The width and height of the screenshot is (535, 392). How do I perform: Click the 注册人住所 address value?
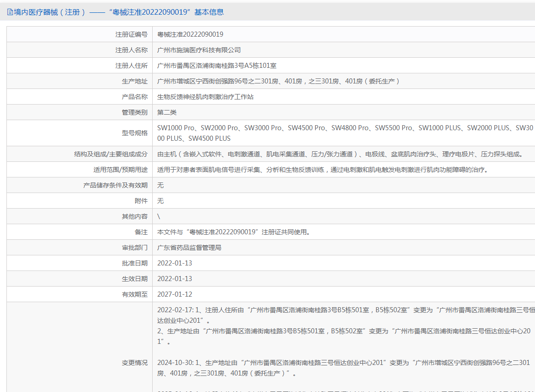point(217,66)
